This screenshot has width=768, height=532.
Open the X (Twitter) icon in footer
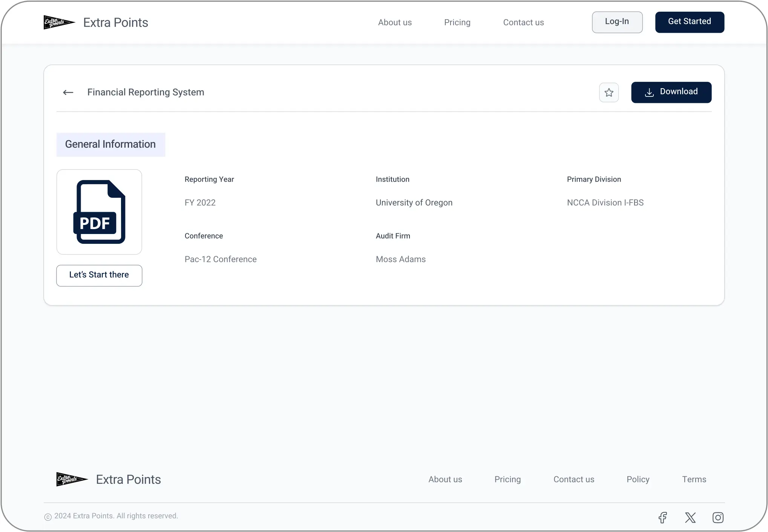point(690,517)
